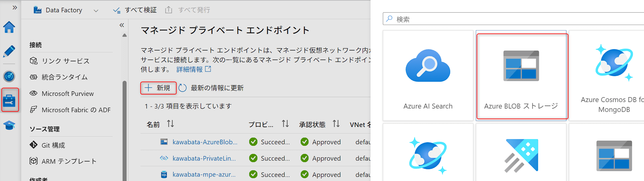
Task: Click the Git diamond icon
Action: click(x=33, y=145)
